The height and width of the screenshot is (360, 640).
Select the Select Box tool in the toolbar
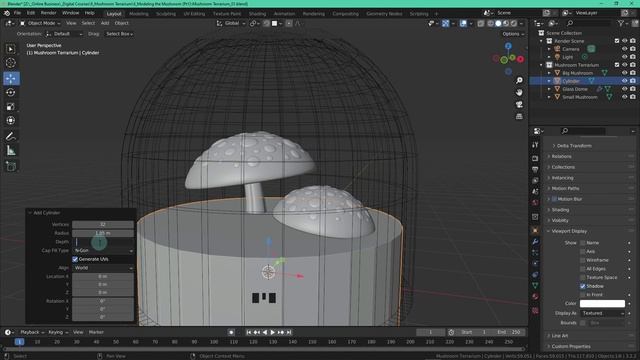click(11, 49)
